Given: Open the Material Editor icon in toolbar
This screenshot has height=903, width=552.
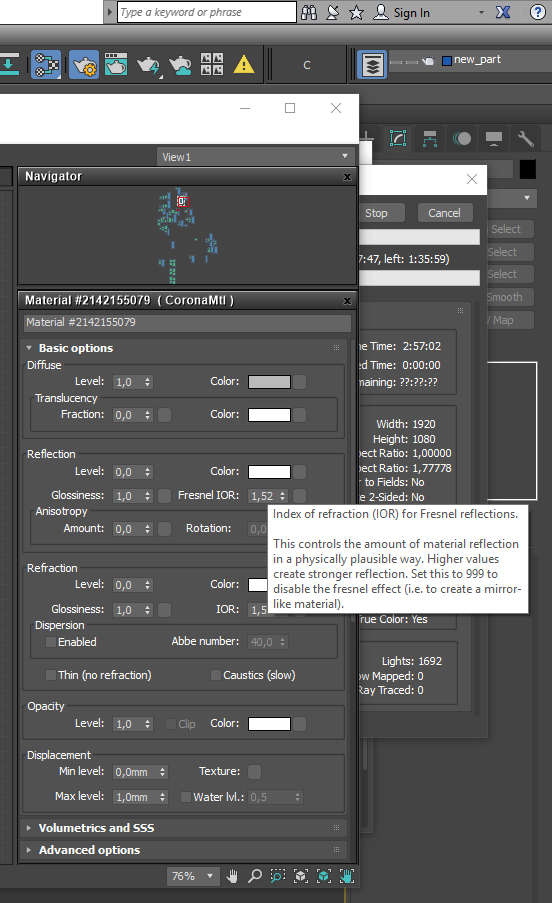Looking at the screenshot, I should click(x=46, y=64).
